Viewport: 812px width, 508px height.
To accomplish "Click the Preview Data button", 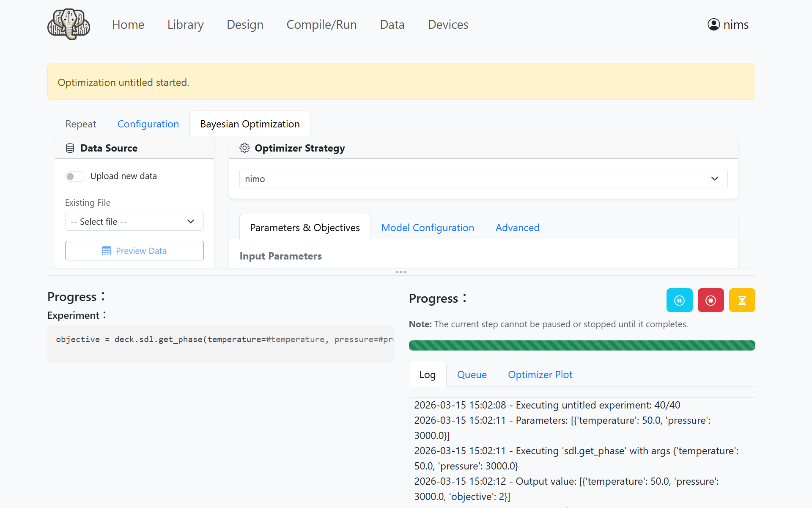I will tap(134, 251).
